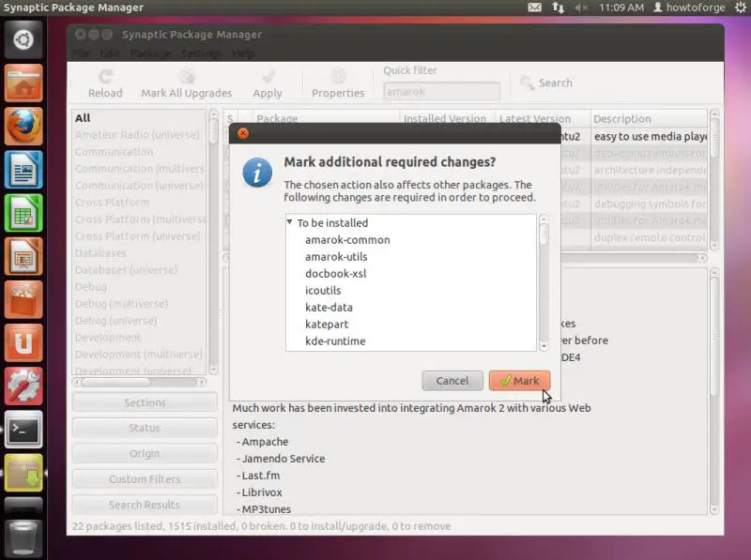The image size is (751, 560).
Task: Select docbook-xsl in the list
Action: coord(336,273)
